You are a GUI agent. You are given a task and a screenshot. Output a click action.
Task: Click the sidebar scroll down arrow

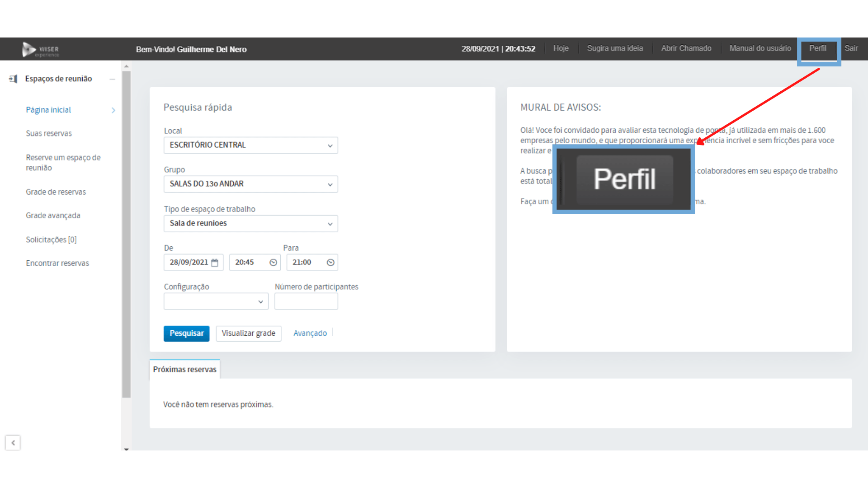tap(127, 449)
